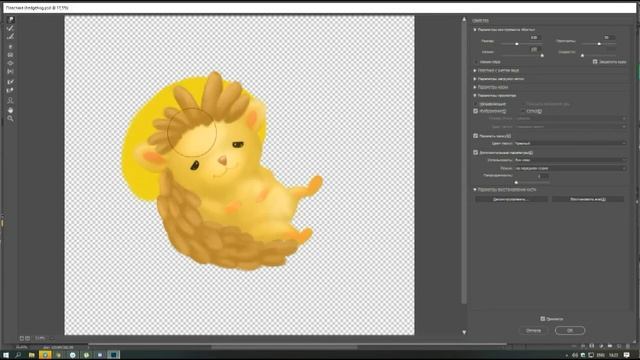The width and height of the screenshot is (640, 360).
Task: Click the system clock in the taskbar
Action: pyautogui.click(x=613, y=356)
